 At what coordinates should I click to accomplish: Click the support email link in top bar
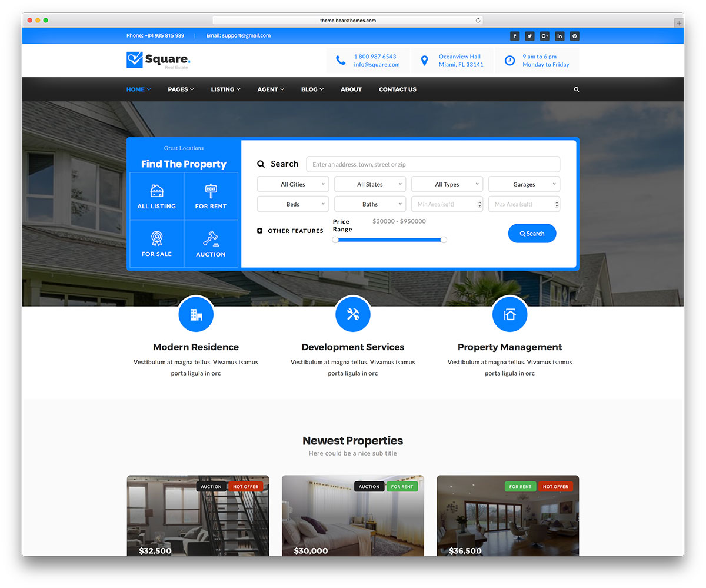238,36
